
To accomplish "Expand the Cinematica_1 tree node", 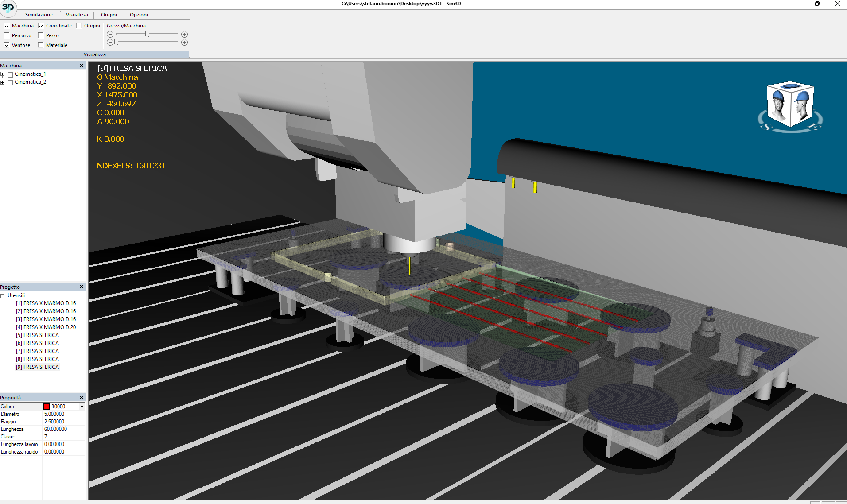I will click(3, 74).
